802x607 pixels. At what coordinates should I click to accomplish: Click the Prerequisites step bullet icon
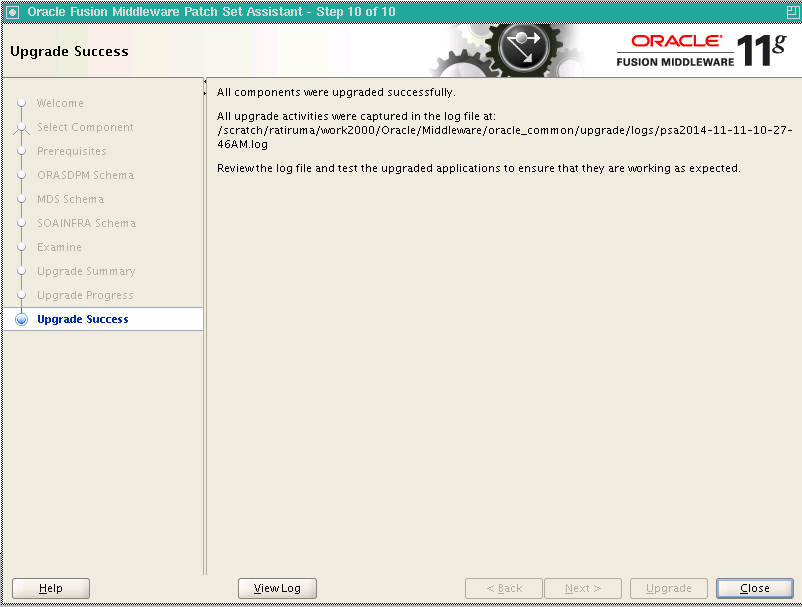21,151
